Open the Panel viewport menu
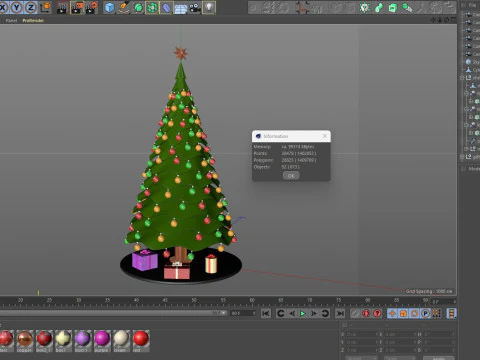480x360 pixels. click(11, 21)
